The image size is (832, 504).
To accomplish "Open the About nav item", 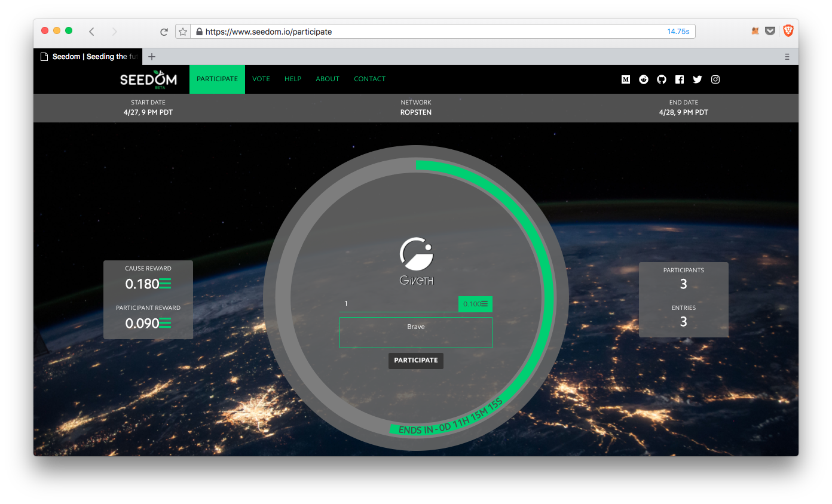I will [328, 79].
